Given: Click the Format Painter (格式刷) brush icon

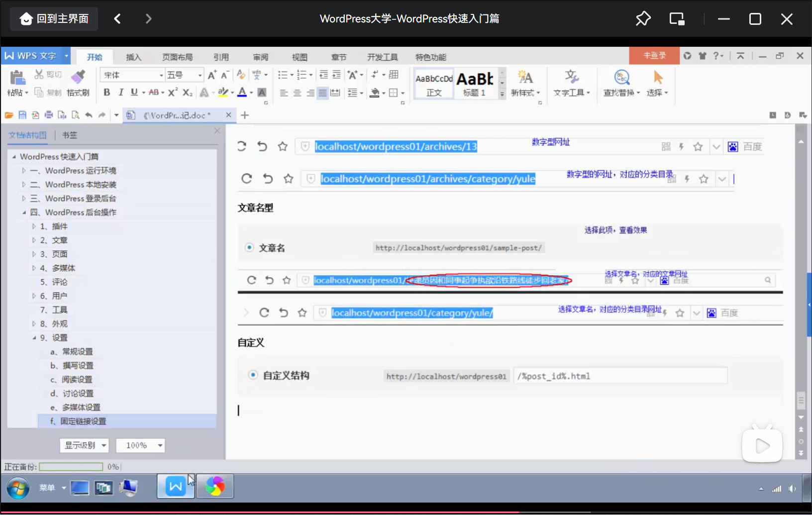Looking at the screenshot, I should pyautogui.click(x=78, y=77).
